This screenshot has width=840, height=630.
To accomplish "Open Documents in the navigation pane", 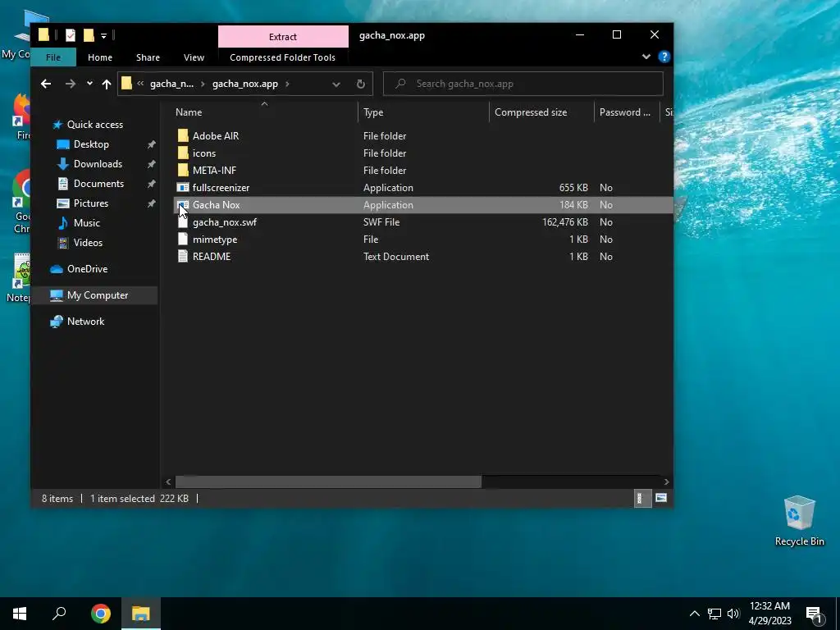I will tap(98, 183).
